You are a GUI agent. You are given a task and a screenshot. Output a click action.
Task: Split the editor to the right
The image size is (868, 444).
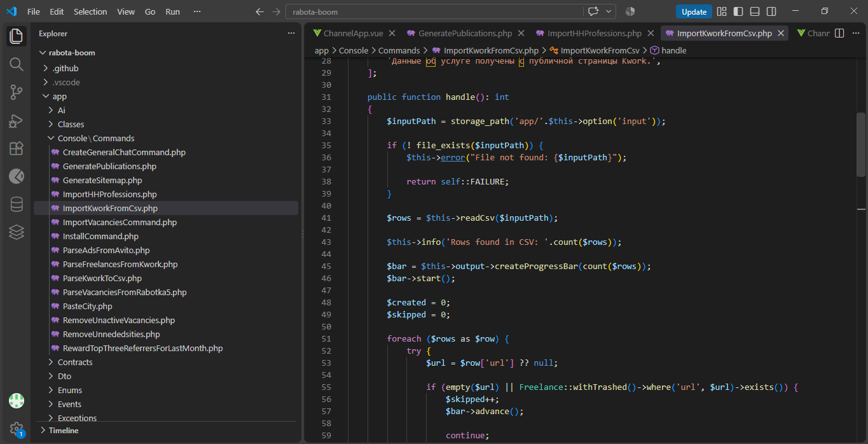839,33
